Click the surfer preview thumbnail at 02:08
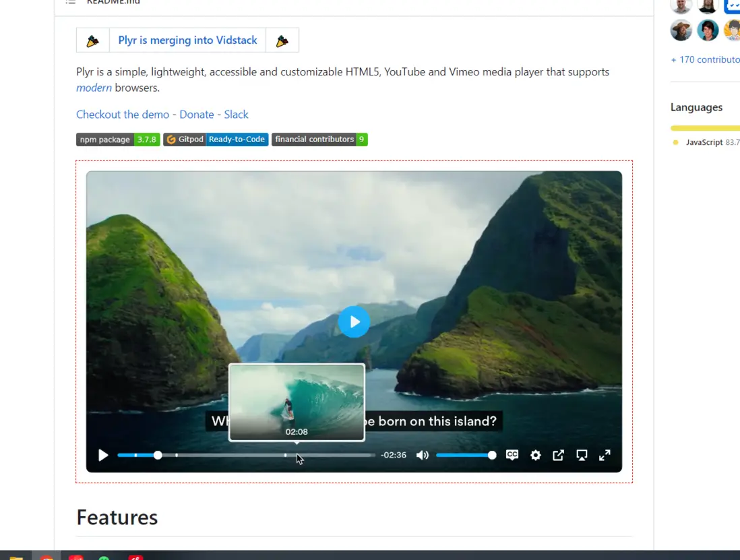Screen dimensions: 740x560 pyautogui.click(x=297, y=402)
